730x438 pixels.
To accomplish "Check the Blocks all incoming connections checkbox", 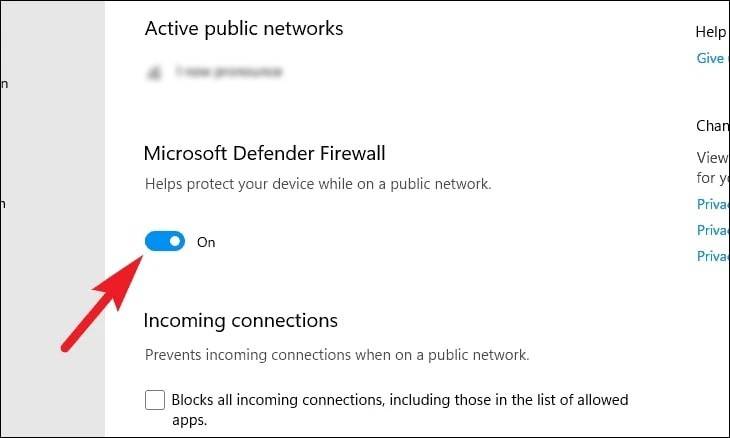I will coord(155,400).
